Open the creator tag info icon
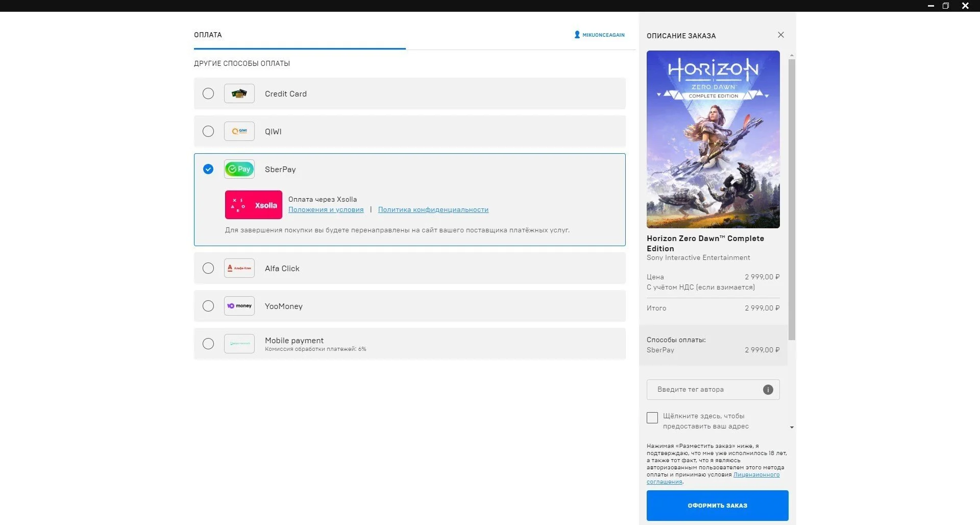Image resolution: width=980 pixels, height=525 pixels. pyautogui.click(x=768, y=390)
